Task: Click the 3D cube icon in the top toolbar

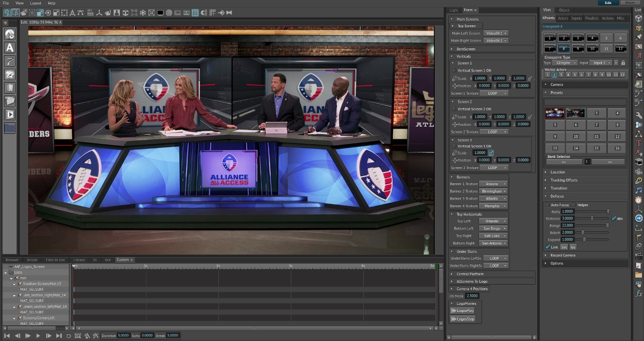Action: (x=126, y=13)
